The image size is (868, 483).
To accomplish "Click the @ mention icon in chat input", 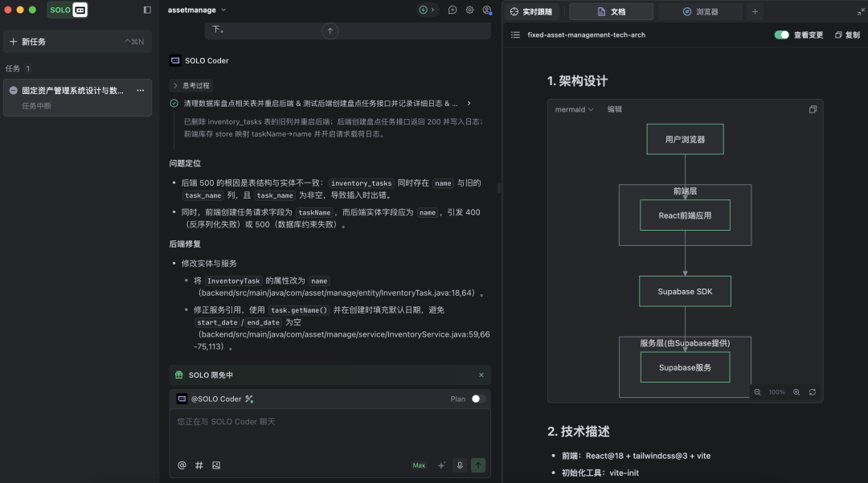I will (x=182, y=465).
